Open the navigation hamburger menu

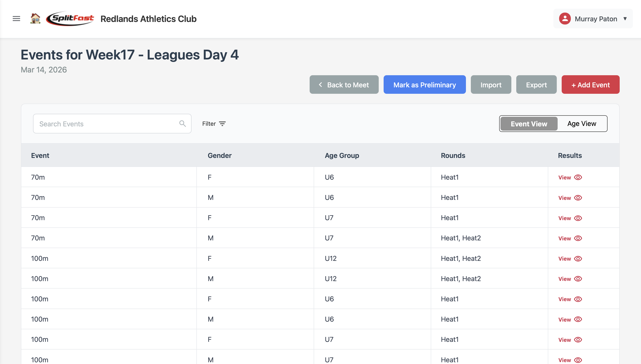pos(16,19)
